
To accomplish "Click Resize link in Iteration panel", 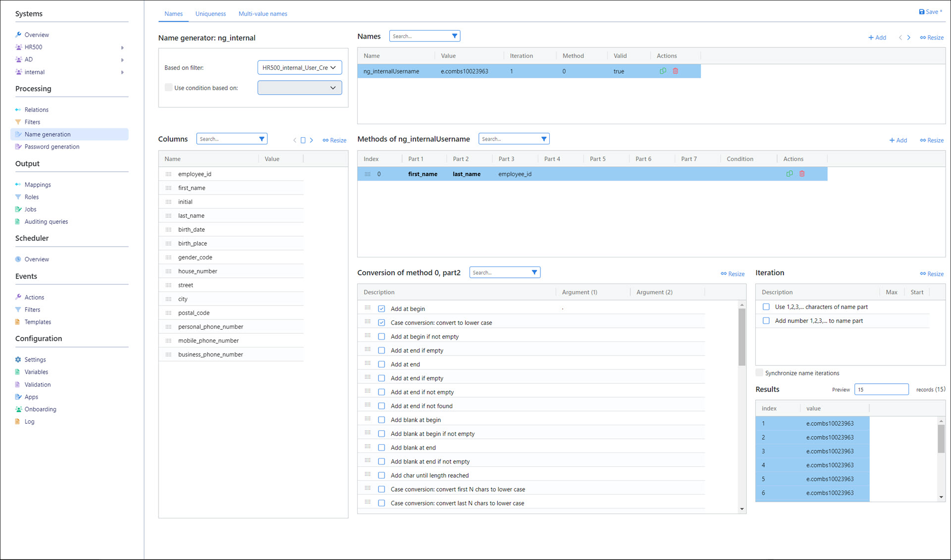I will (932, 274).
